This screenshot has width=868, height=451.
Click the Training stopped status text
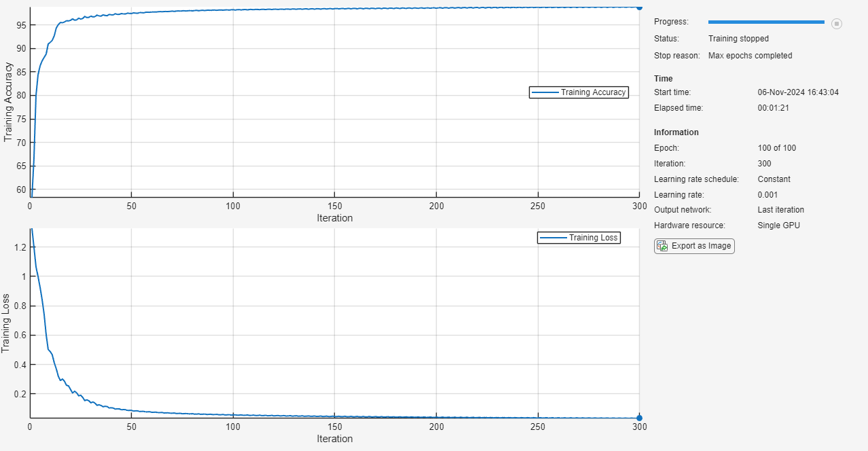click(x=738, y=39)
